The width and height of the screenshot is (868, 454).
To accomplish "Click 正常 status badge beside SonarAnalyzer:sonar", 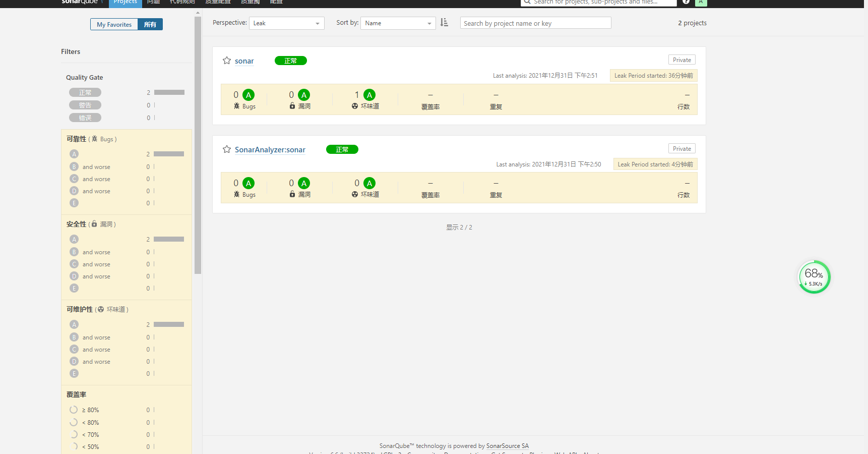I will pyautogui.click(x=342, y=149).
